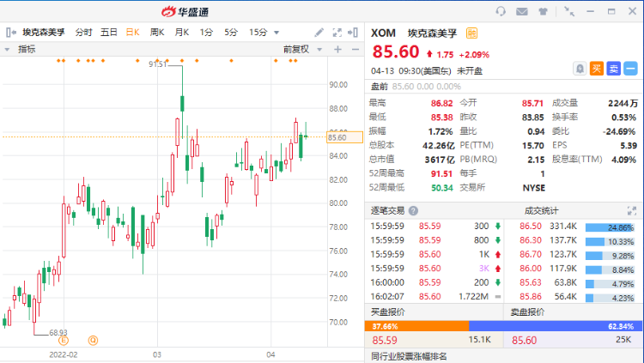
Task: Click the 逐笔交易 section header
Action: tap(387, 210)
